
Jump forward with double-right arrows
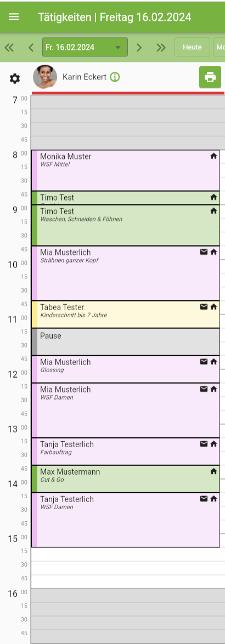coord(161,47)
